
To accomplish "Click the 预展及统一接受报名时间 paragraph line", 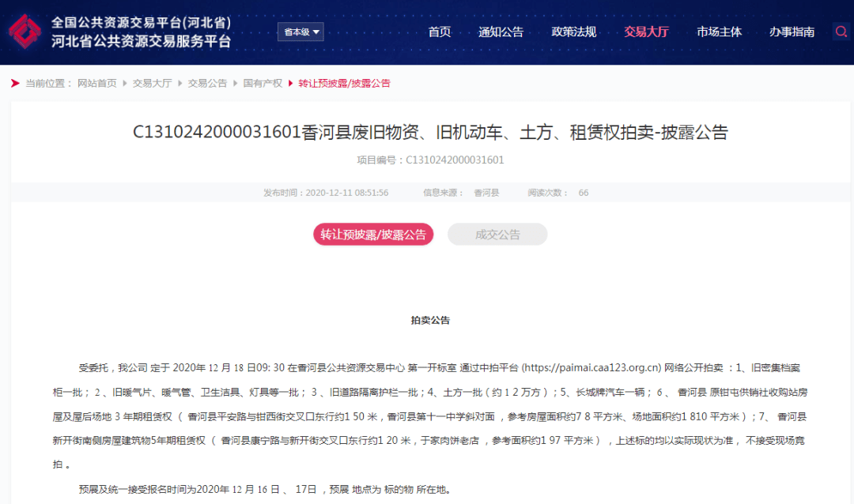I will [x=266, y=489].
